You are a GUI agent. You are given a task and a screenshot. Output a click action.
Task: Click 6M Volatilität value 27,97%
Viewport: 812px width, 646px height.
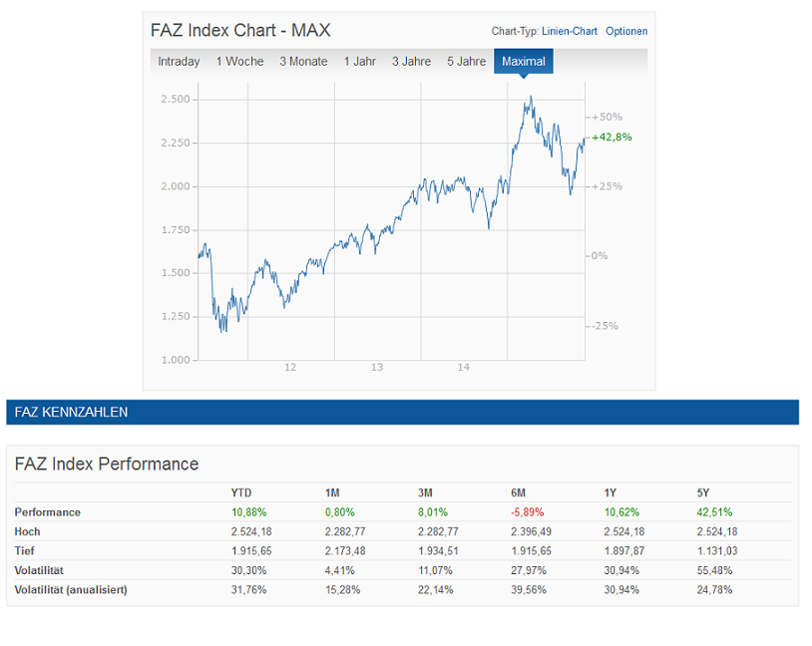tap(529, 570)
